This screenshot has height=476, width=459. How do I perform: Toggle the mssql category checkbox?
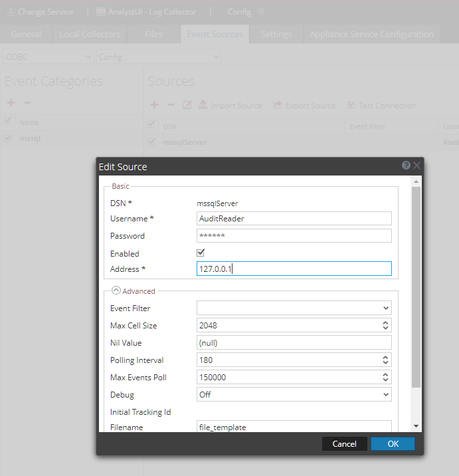click(x=8, y=138)
